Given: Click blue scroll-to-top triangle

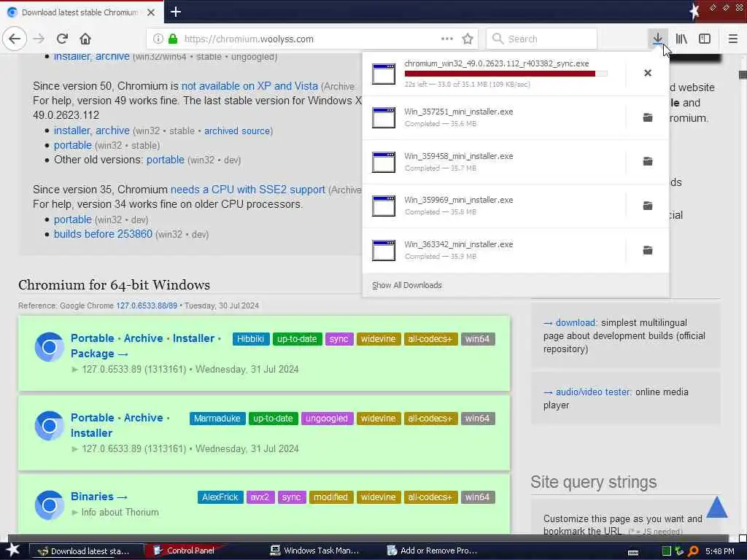Looking at the screenshot, I should pyautogui.click(x=717, y=507).
